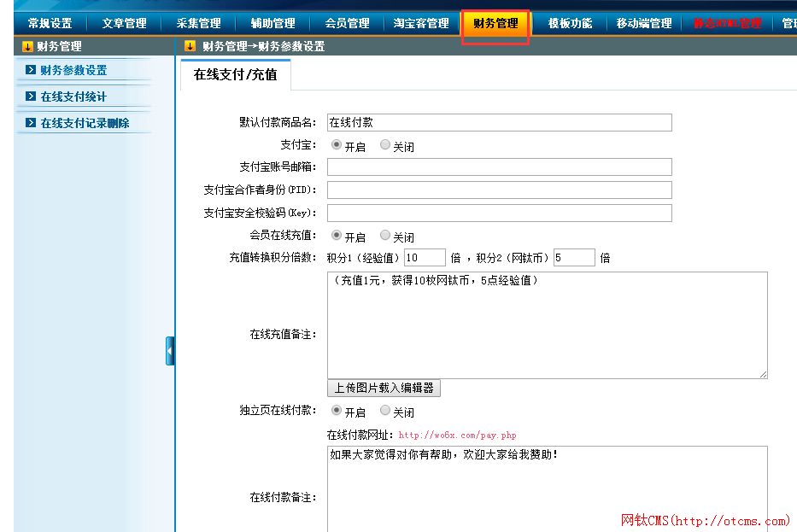Select 支付宝 关闭 radio button

[385, 145]
